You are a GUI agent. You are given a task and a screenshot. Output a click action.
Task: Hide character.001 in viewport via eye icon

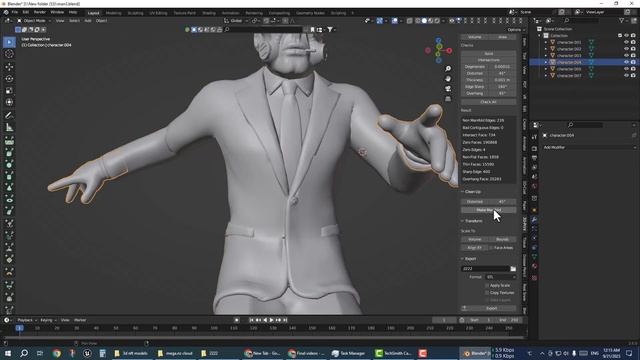click(627, 42)
